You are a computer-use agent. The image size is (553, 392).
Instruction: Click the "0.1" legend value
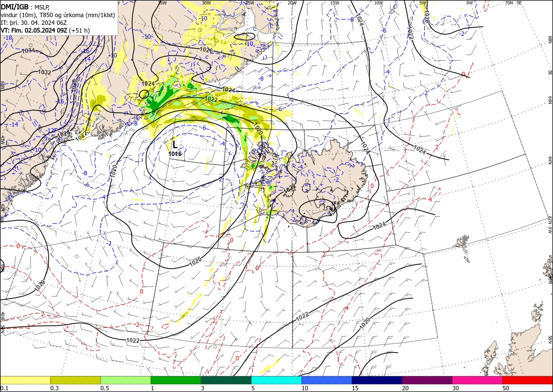4,388
